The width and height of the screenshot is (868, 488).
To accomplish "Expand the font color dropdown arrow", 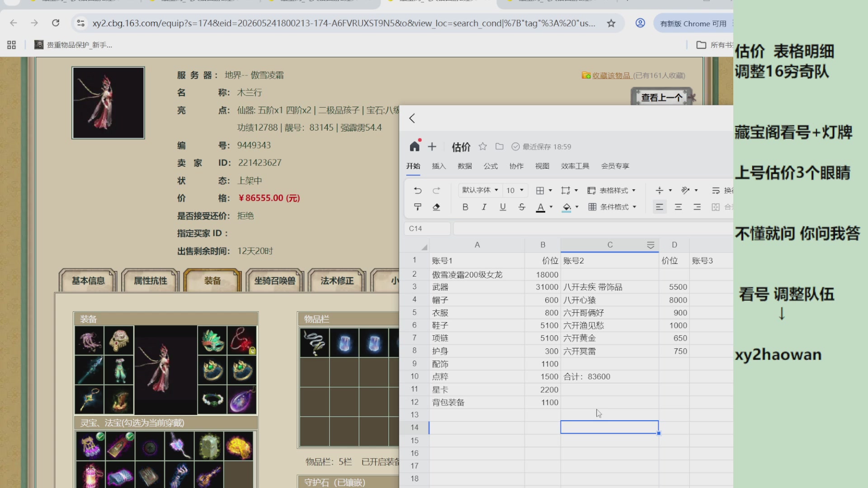I will [551, 207].
